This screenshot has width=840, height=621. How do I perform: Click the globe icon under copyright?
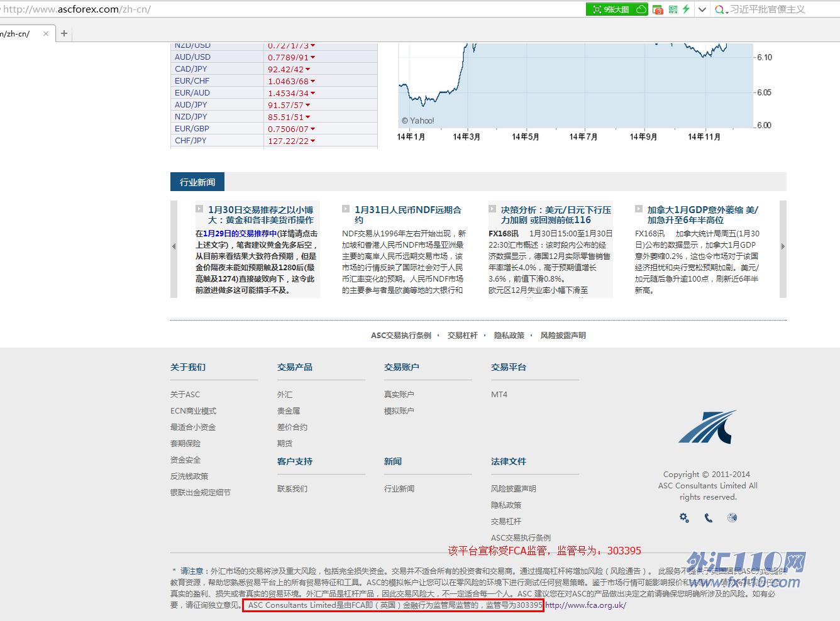tap(732, 518)
